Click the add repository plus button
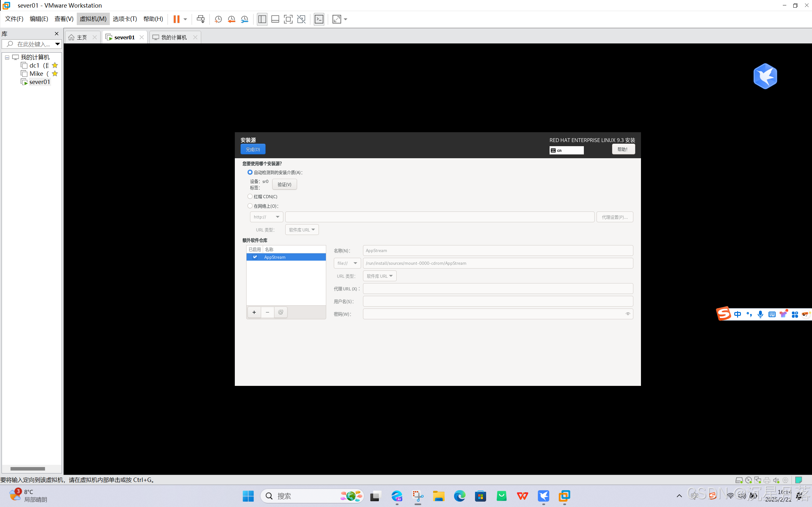 [254, 312]
